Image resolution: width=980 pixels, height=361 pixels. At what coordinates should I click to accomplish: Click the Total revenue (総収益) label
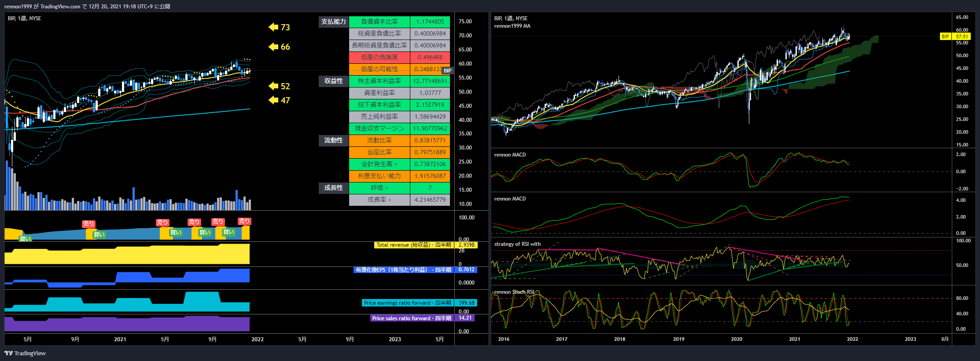414,245
